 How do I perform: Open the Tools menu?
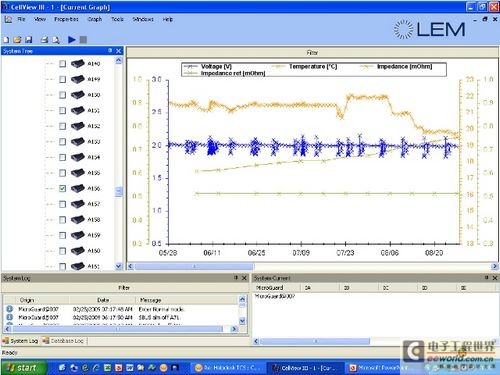point(117,19)
